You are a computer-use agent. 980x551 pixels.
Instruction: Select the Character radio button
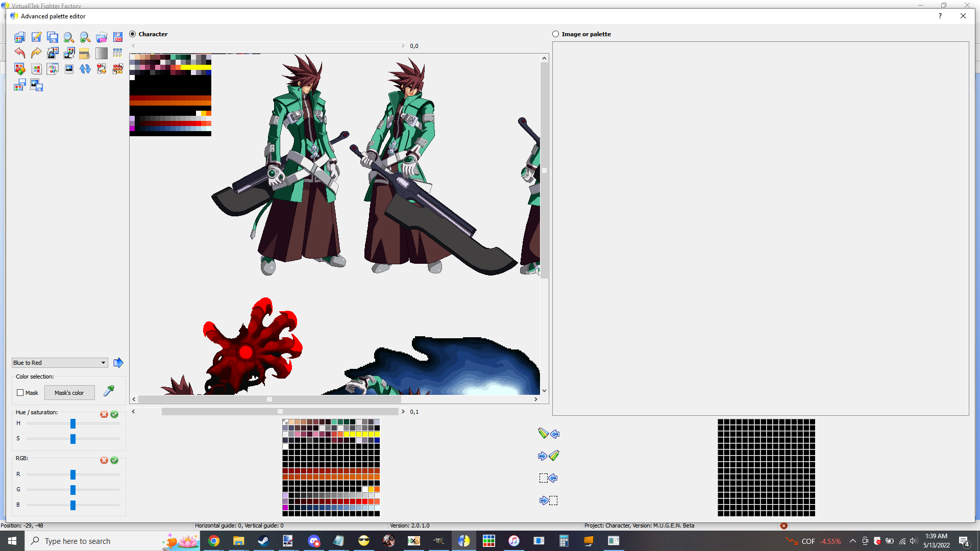(x=133, y=34)
